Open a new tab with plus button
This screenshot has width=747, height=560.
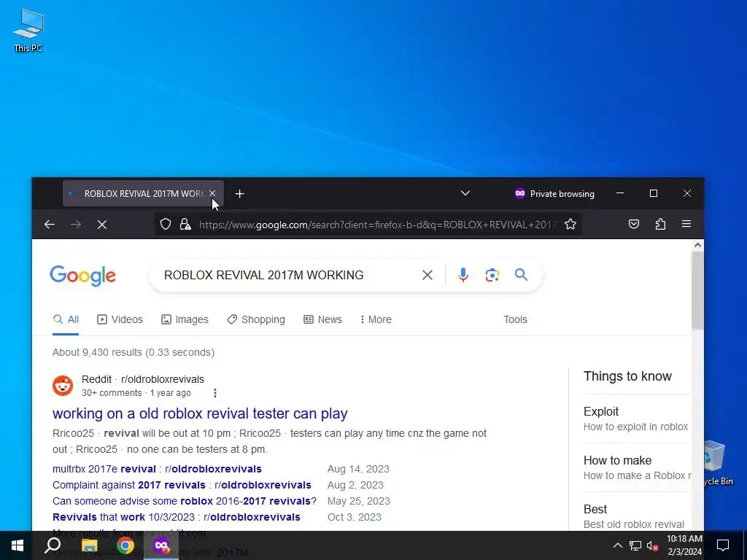click(239, 194)
